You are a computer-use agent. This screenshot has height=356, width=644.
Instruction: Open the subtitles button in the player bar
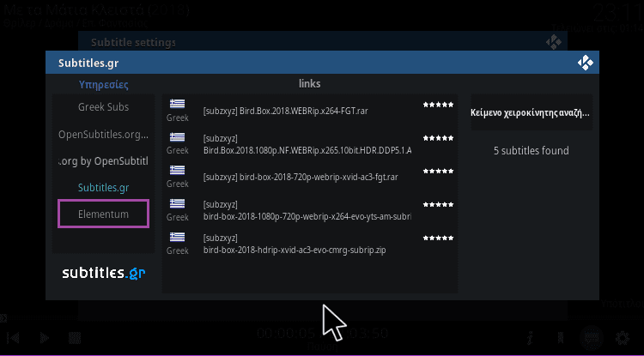tap(592, 338)
